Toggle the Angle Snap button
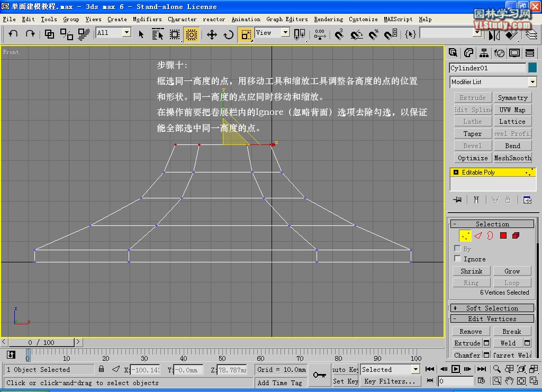Viewport: 542px width, 392px height. click(x=356, y=34)
